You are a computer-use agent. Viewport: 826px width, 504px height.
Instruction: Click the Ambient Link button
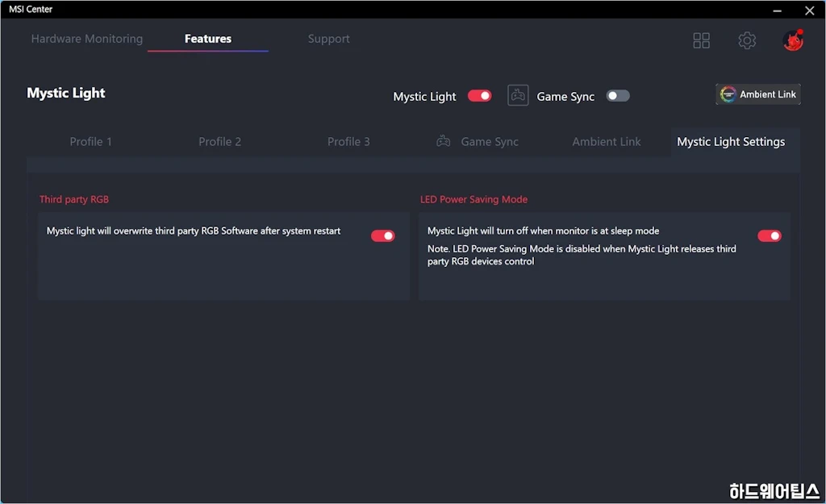click(x=758, y=94)
